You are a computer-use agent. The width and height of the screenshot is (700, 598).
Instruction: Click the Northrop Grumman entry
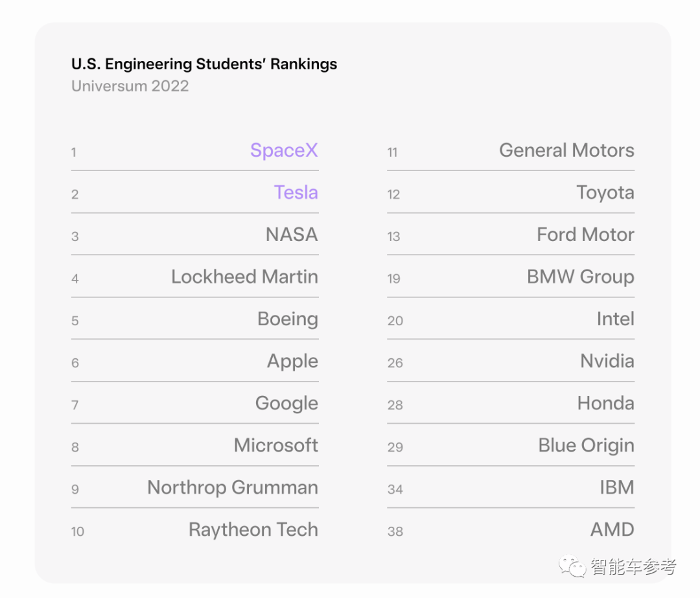tap(233, 487)
